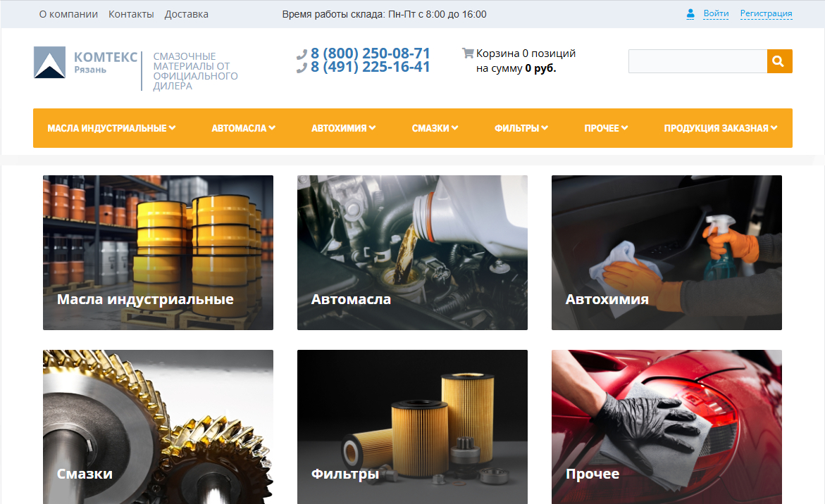825x504 pixels.
Task: Call the 8 (491) 225-16-41 number
Action: pos(371,67)
